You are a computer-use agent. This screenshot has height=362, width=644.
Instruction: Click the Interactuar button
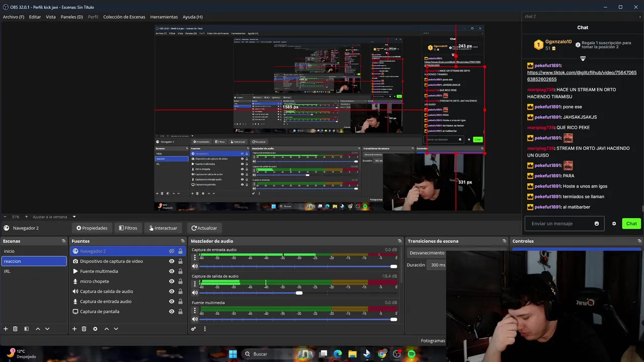tap(163, 228)
